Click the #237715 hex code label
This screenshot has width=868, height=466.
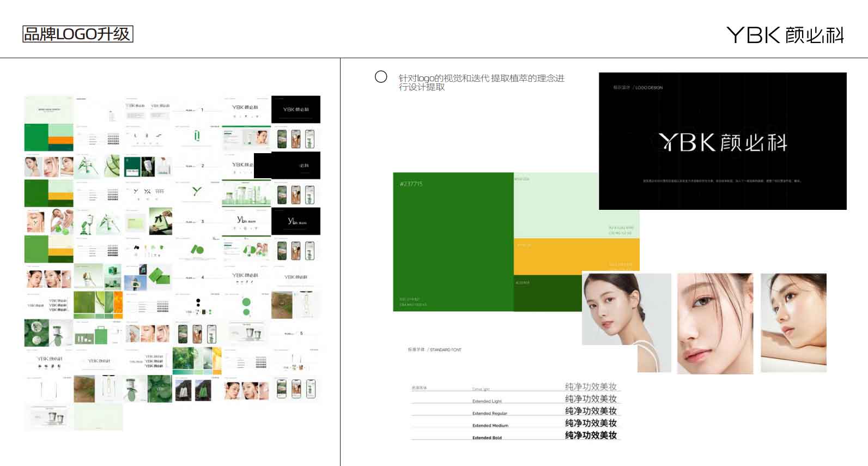[411, 184]
